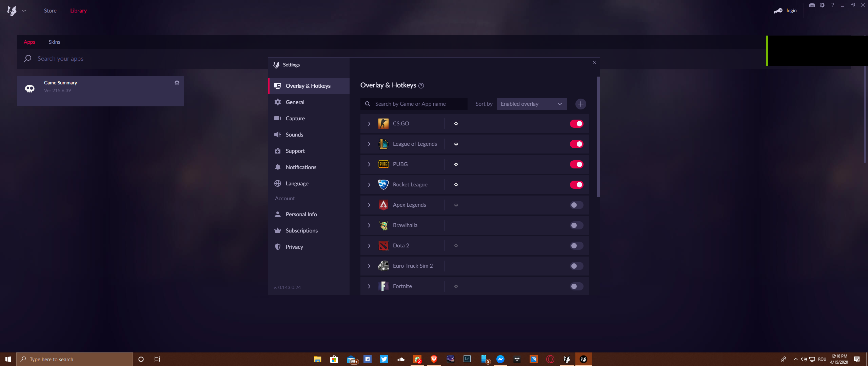Expand the Dota 2 game row
This screenshot has height=366, width=868.
(370, 245)
